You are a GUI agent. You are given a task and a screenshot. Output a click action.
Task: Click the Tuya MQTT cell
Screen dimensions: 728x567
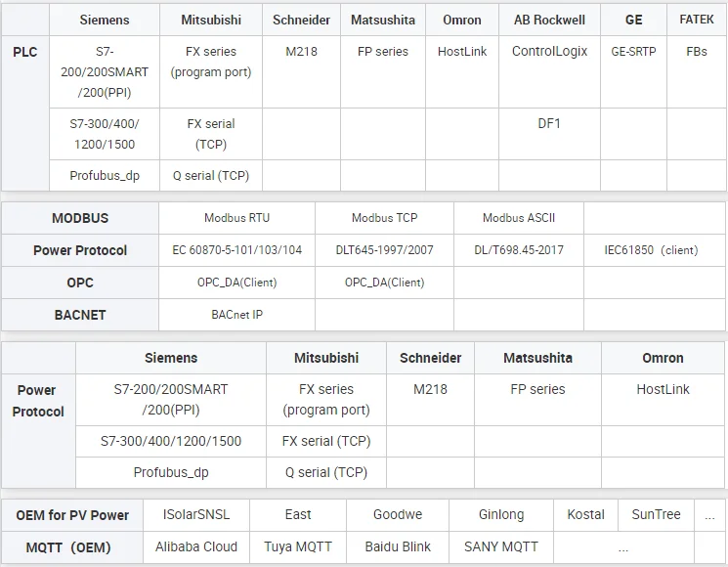298,547
